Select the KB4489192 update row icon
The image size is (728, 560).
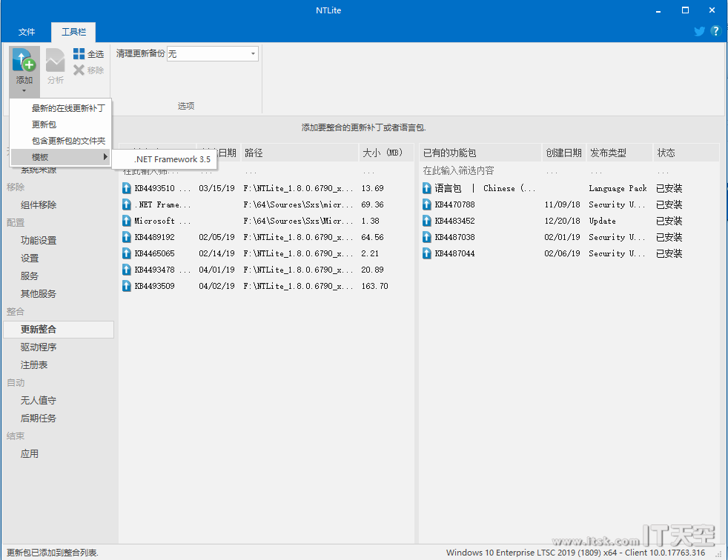point(126,236)
